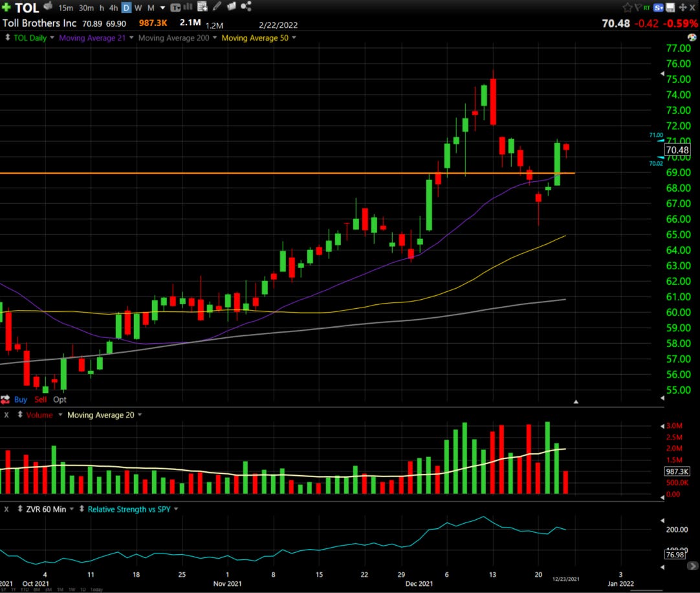The image size is (700, 593).
Task: Click the save floppy disk icon
Action: click(670, 8)
